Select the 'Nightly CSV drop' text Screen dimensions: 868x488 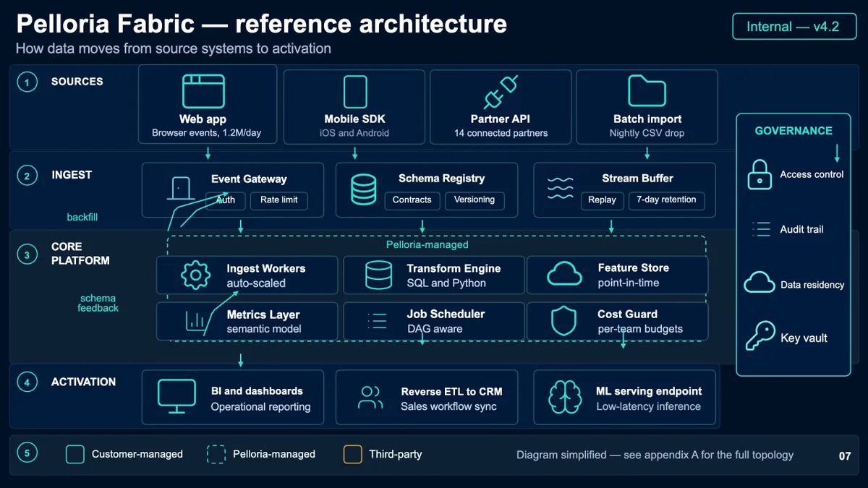pyautogui.click(x=647, y=133)
